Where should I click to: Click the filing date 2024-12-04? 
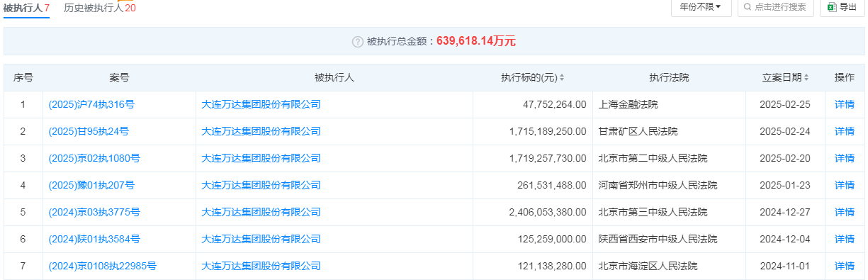click(x=784, y=239)
